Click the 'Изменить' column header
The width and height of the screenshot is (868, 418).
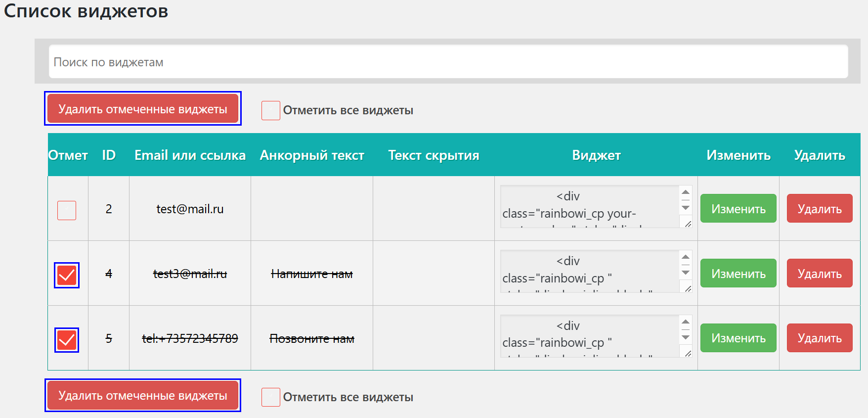[738, 155]
